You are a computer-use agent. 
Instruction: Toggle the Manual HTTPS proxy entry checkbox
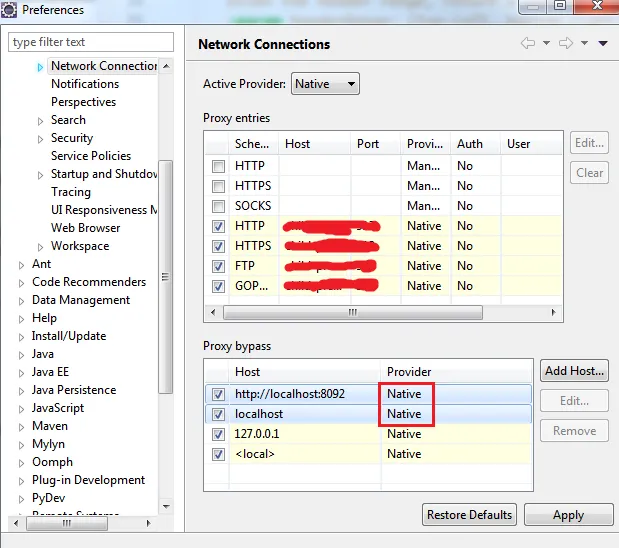point(218,186)
